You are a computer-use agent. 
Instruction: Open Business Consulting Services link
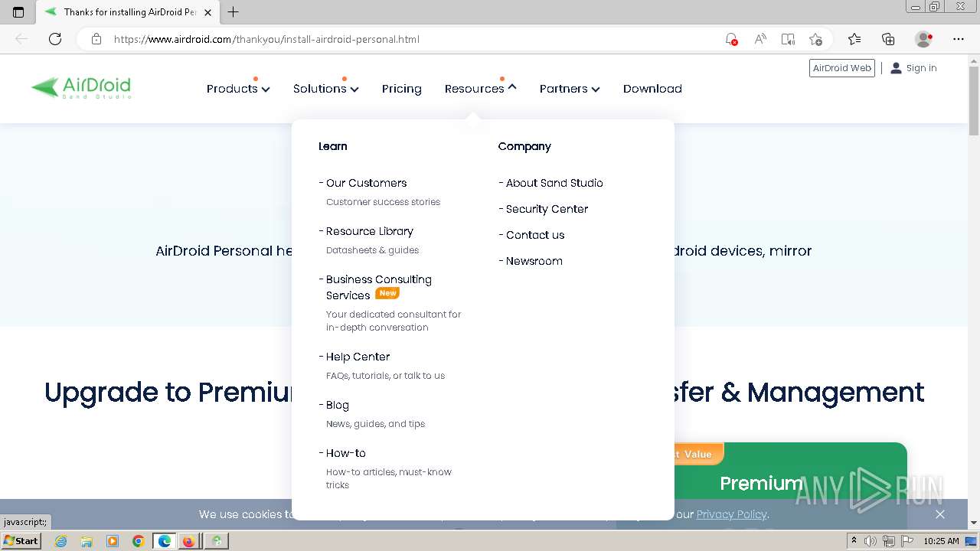tap(379, 287)
